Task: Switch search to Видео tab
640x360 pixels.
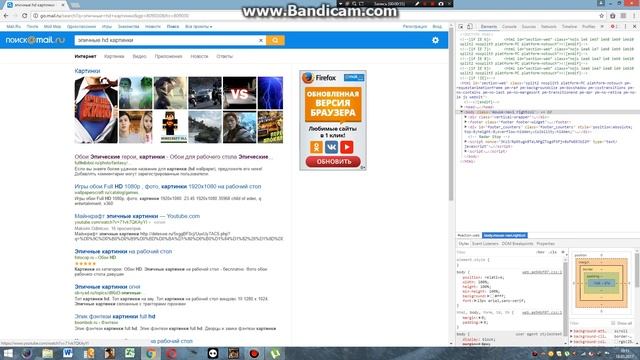Action: pos(139,56)
